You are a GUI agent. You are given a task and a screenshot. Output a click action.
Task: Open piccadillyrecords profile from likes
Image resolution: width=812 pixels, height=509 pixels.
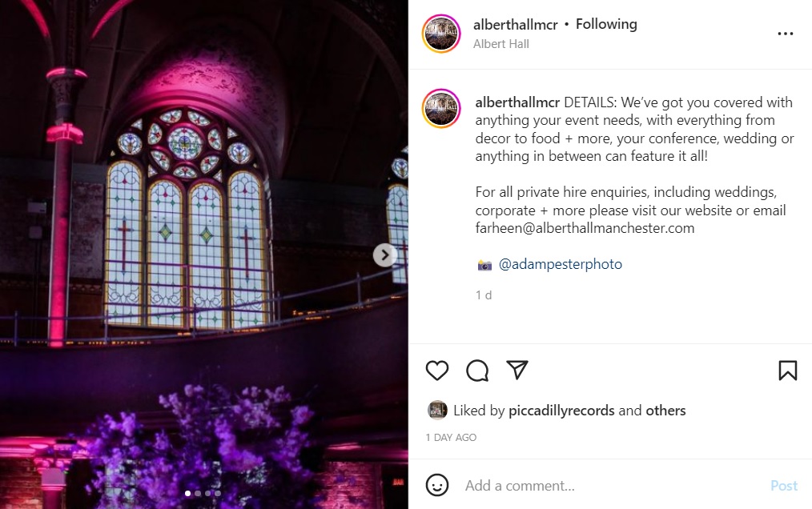tap(561, 411)
